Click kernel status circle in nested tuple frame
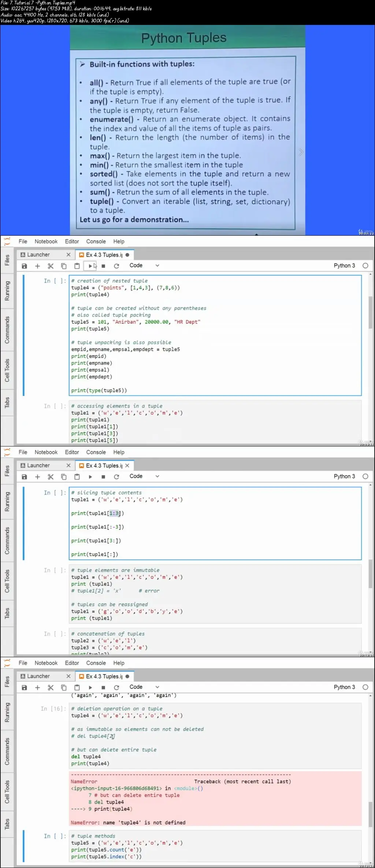This screenshot has height=868, width=375. pyautogui.click(x=365, y=266)
